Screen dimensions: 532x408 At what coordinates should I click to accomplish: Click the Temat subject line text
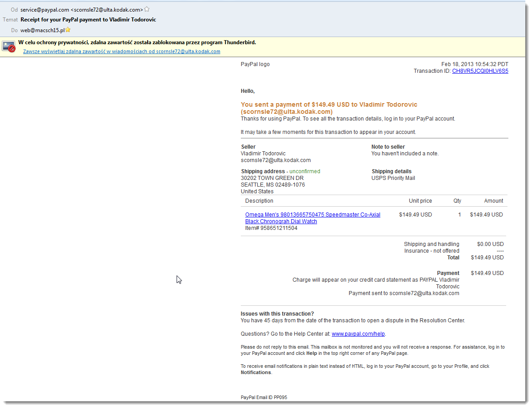(88, 20)
